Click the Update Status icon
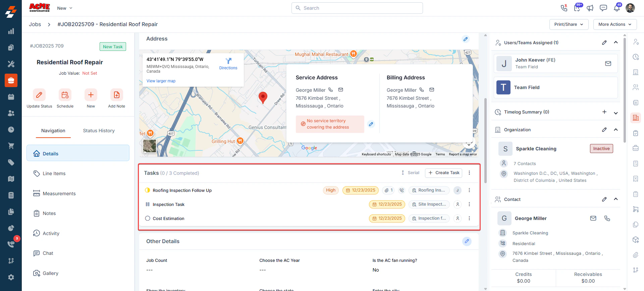644x291 pixels. coord(39,95)
